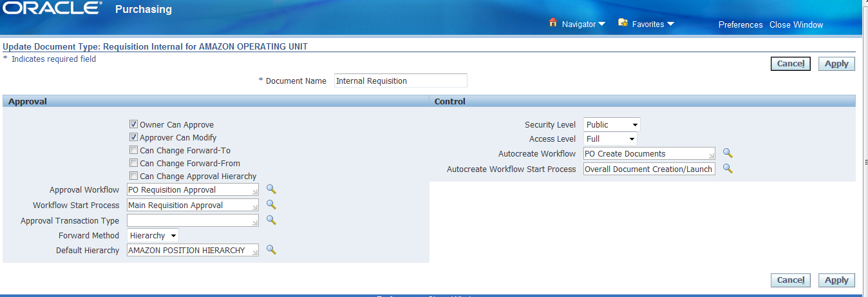Screen dimensions: 868x297
Task: Open search for Approval Transaction Type
Action: point(271,220)
